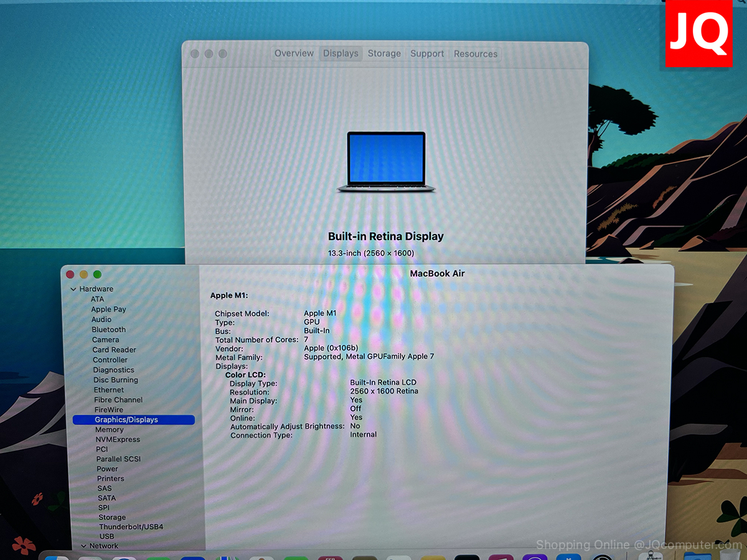
Task: Click the 'Color LCD:' heading
Action: pyautogui.click(x=245, y=375)
